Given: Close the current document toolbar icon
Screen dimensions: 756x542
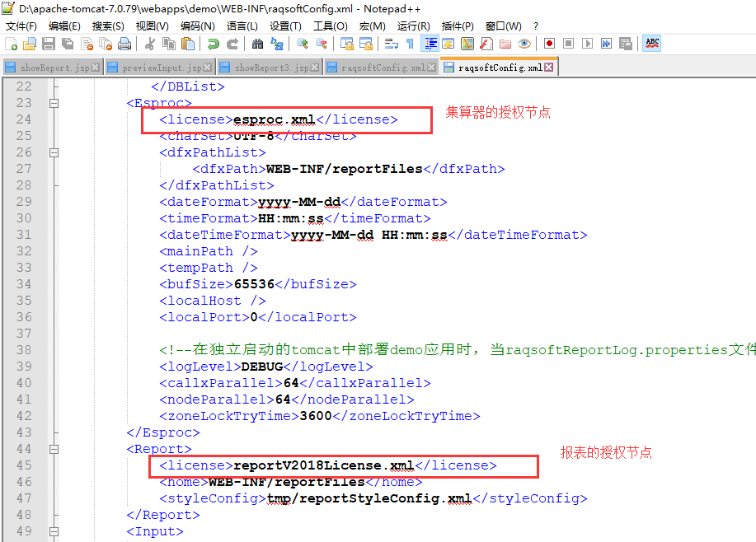Looking at the screenshot, I should (87, 44).
